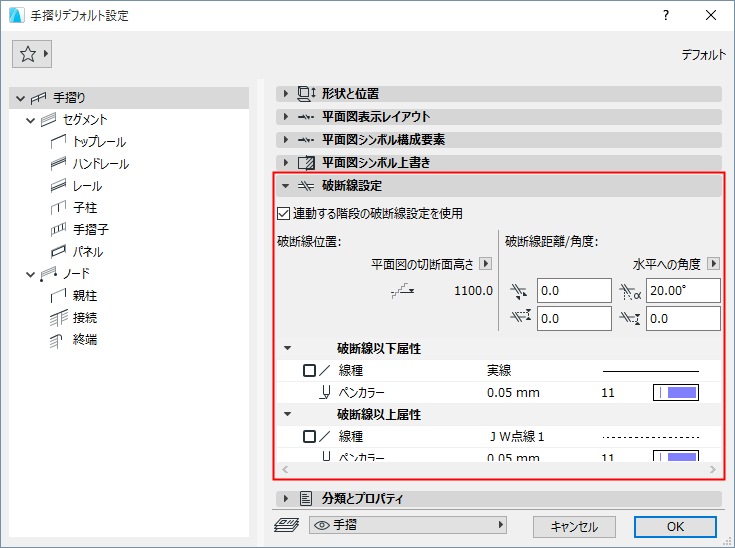Screen dimensions: 735x548
Task: Confirm settings with OK button
Action: (675, 527)
